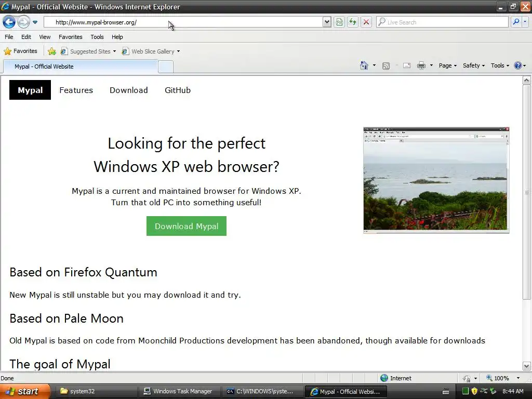The width and height of the screenshot is (532, 399).
Task: Open the Help menu
Action: point(117,37)
